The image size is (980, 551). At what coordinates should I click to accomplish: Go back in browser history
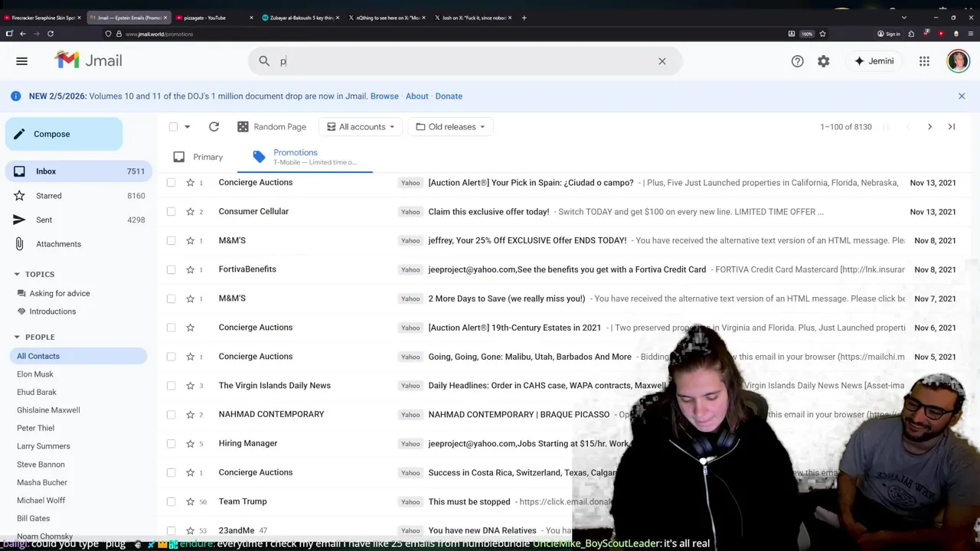click(x=23, y=34)
